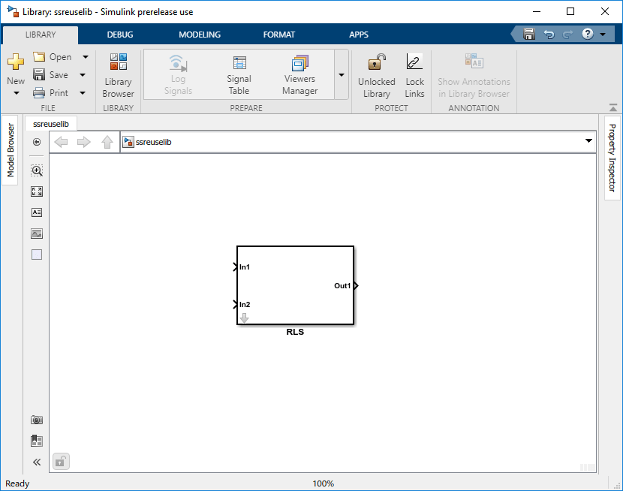Toggle the Unlocked Library padlock
623x491 pixels.
click(x=377, y=75)
